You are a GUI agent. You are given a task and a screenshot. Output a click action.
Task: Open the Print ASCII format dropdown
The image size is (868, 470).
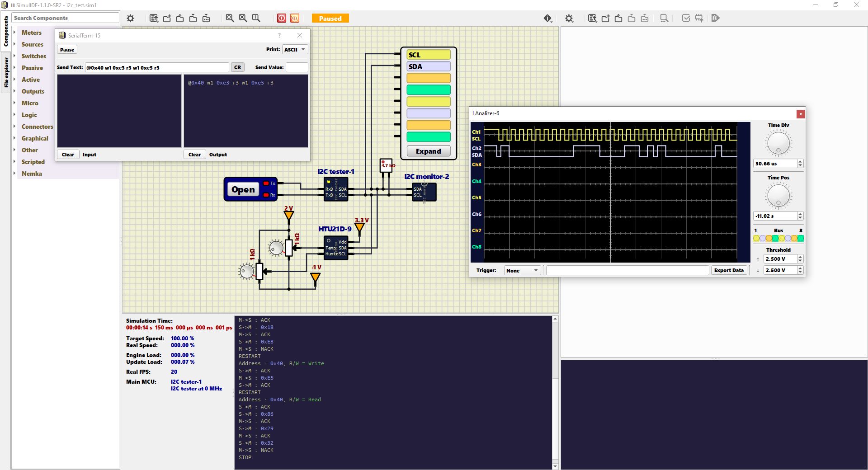pyautogui.click(x=295, y=49)
